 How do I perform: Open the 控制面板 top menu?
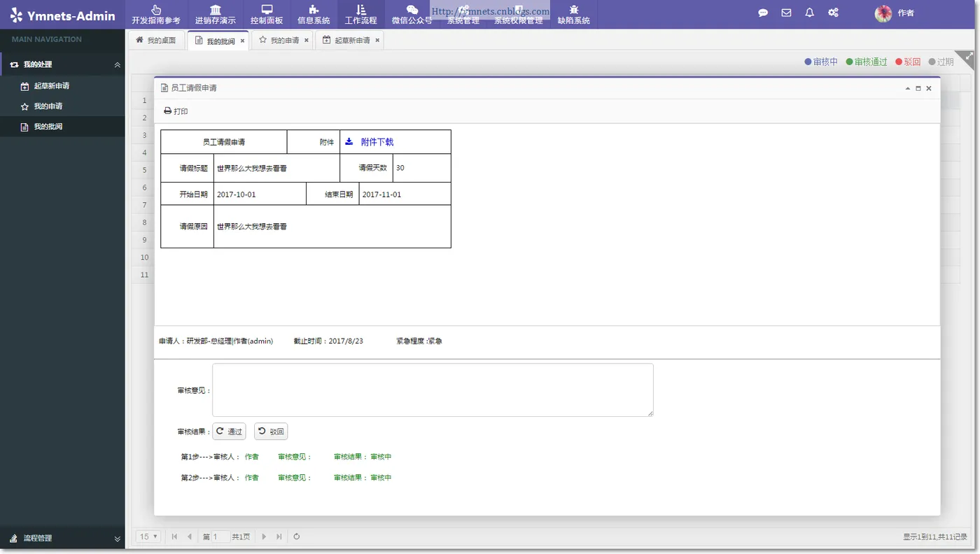click(x=267, y=15)
